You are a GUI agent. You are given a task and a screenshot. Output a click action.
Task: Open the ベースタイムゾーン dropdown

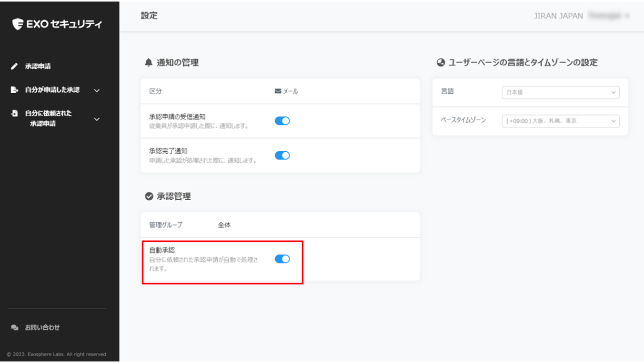(560, 121)
